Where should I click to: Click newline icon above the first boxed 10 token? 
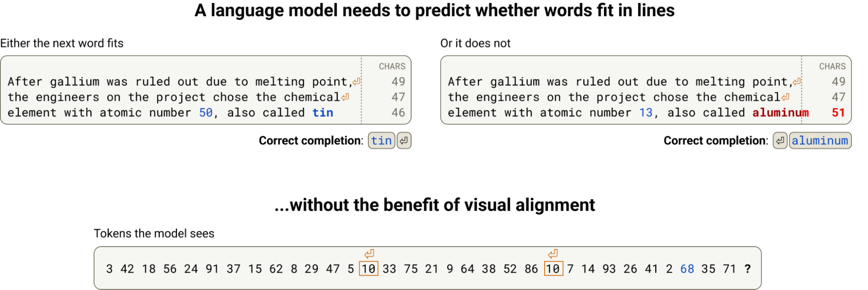pos(369,254)
